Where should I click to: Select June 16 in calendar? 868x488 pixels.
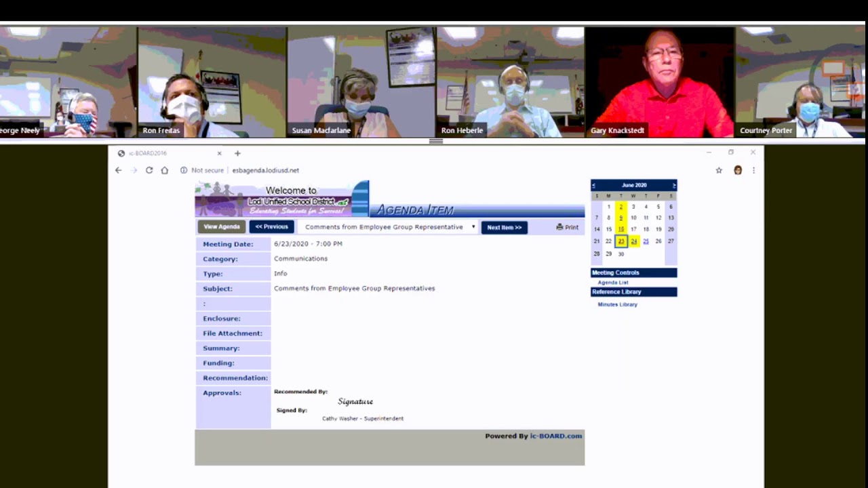pos(620,229)
